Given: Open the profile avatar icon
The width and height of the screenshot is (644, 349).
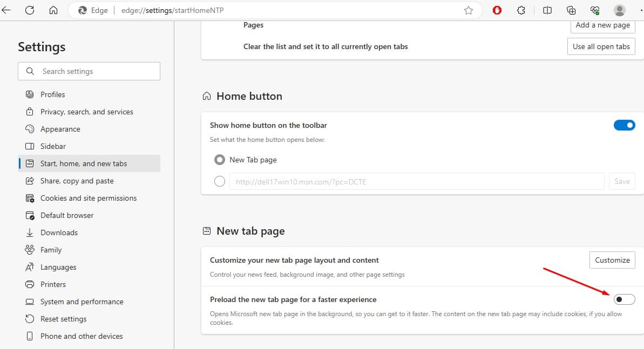Looking at the screenshot, I should pos(620,10).
